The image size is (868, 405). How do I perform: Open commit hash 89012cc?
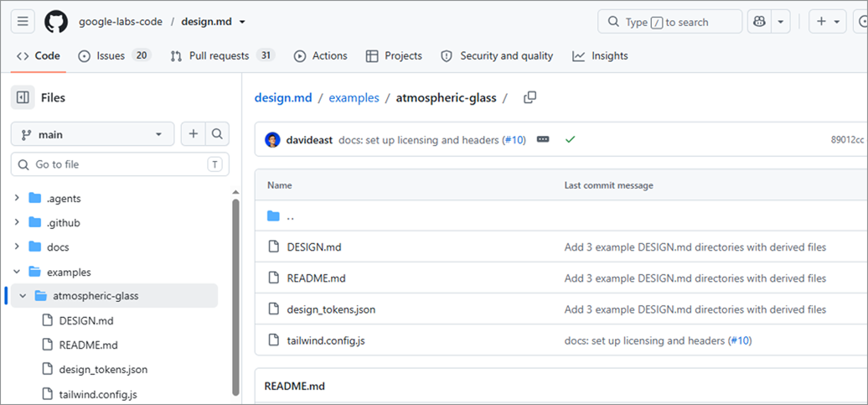click(847, 140)
